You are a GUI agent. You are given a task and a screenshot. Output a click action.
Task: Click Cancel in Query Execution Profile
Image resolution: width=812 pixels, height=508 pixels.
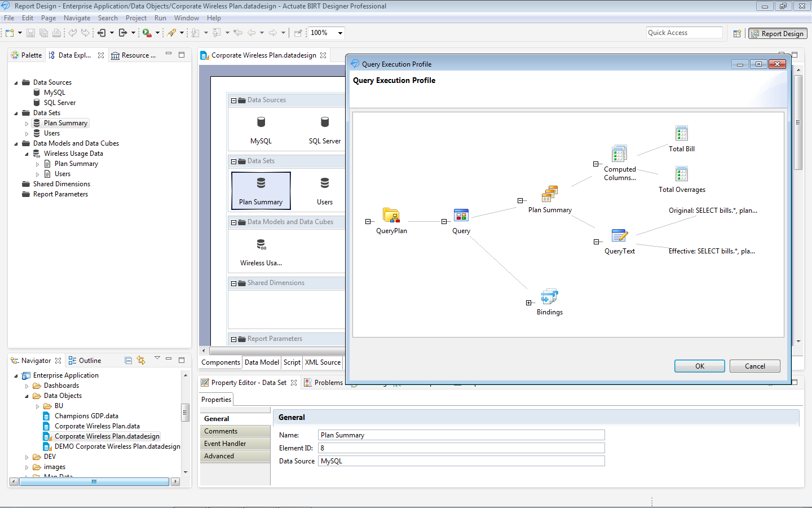(x=754, y=366)
